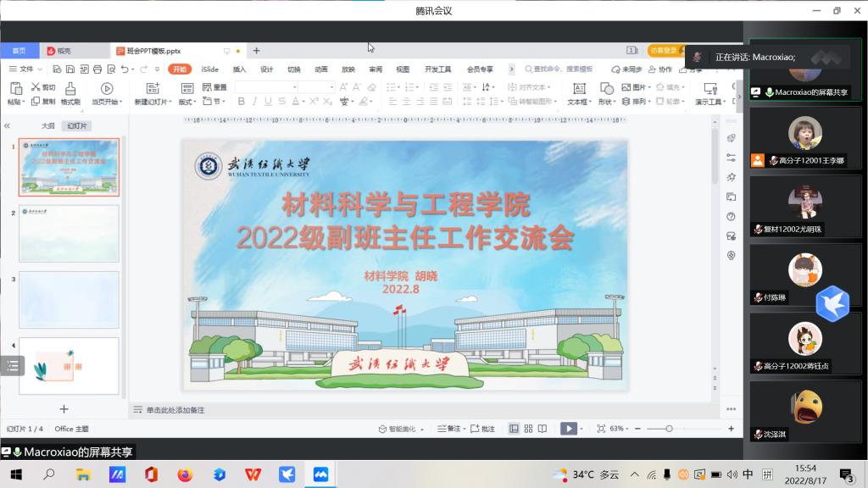Switch to slide sorter grid view
This screenshot has height=488, width=868.
pyautogui.click(x=528, y=429)
